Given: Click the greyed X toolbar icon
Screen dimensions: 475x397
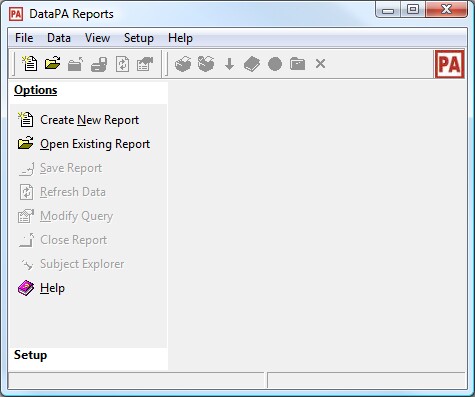Looking at the screenshot, I should tap(320, 63).
